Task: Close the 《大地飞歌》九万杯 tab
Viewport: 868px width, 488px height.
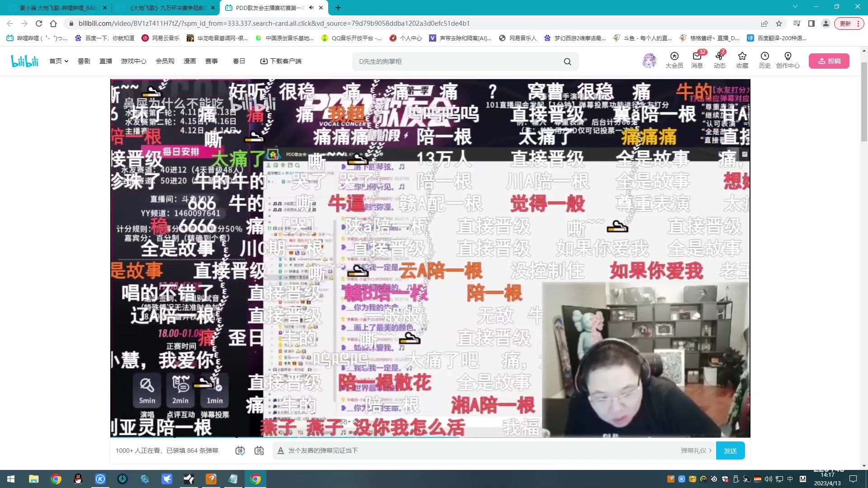Action: 213,8
